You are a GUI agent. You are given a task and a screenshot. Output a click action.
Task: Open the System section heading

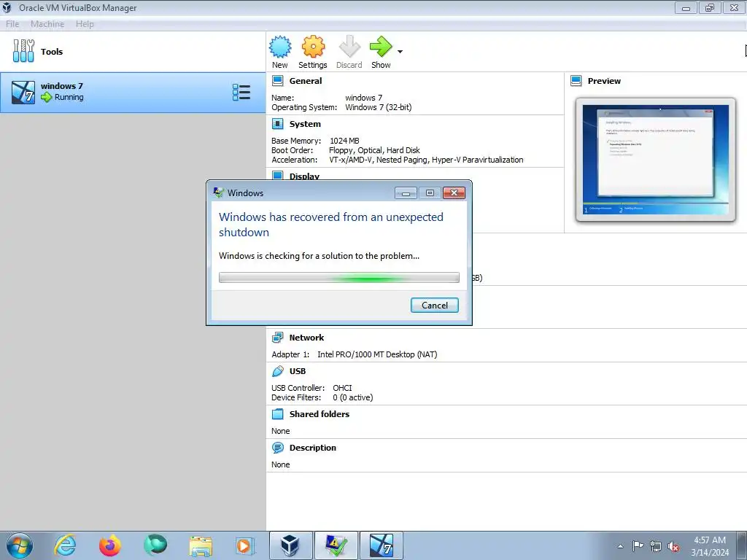point(305,124)
